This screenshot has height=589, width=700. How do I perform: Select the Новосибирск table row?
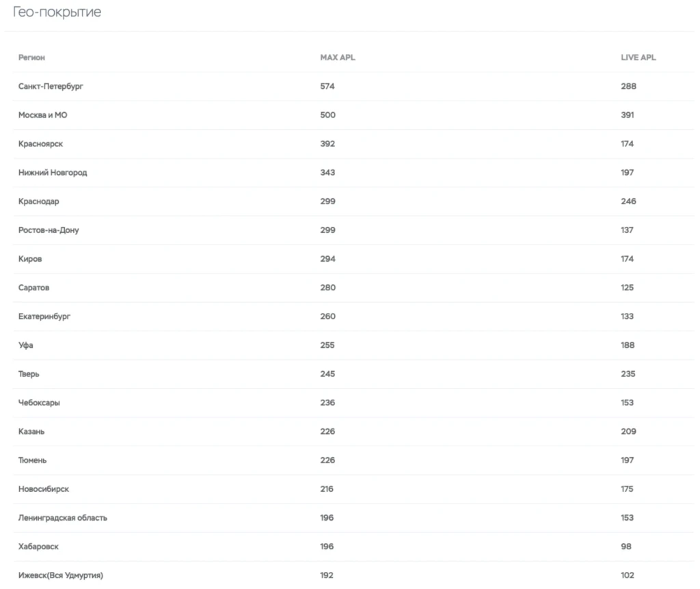(x=353, y=489)
